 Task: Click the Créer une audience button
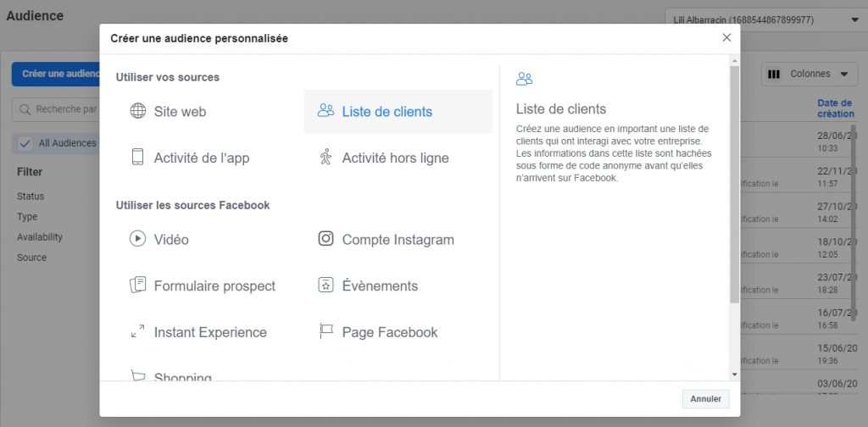pos(55,74)
